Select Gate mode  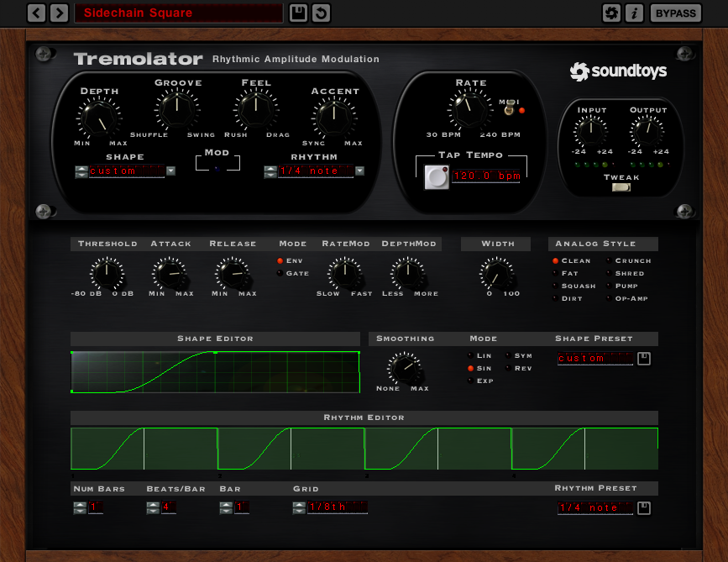click(x=292, y=273)
